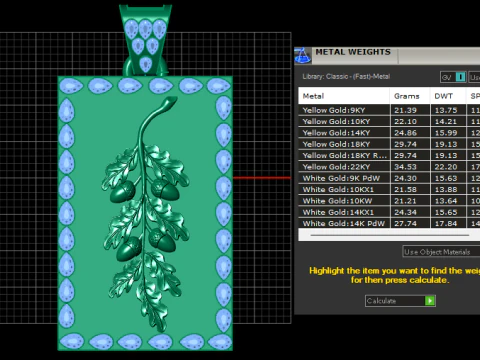The width and height of the screenshot is (480, 360).
Task: Click the '34.53' grams value
Action: (405, 167)
